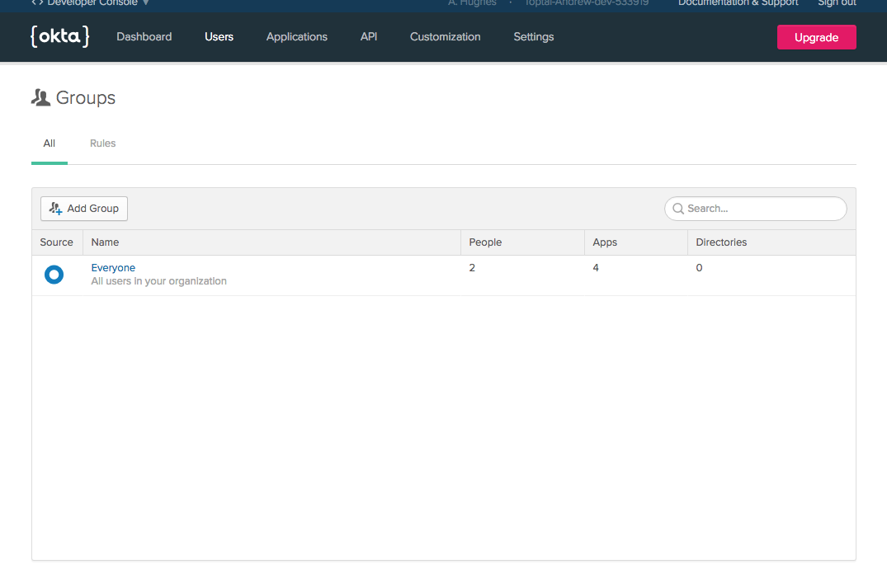This screenshot has width=887, height=588.
Task: Select the All tab
Action: pos(50,143)
